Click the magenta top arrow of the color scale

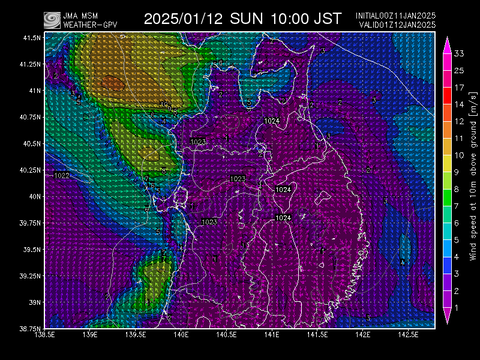[447, 45]
